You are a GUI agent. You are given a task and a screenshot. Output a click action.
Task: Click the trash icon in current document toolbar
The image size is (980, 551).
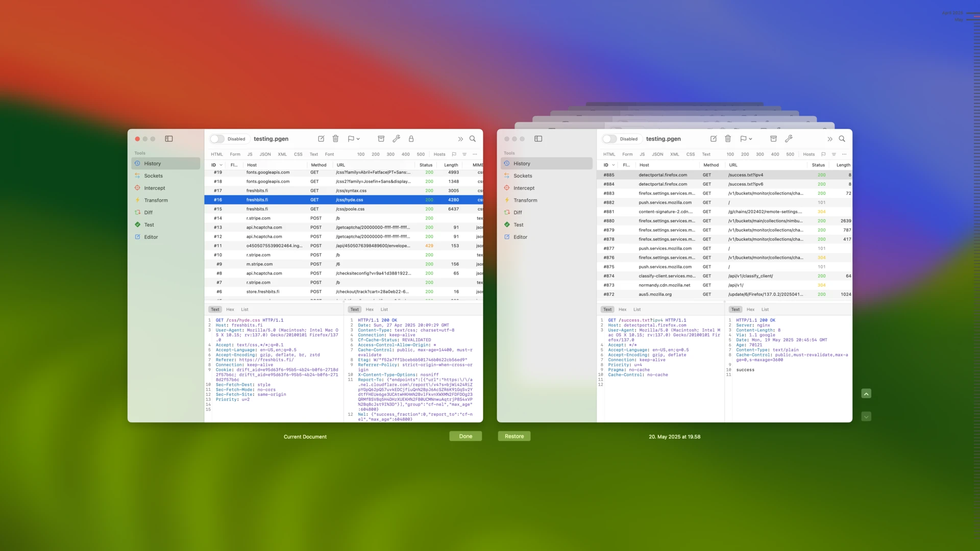coord(335,139)
